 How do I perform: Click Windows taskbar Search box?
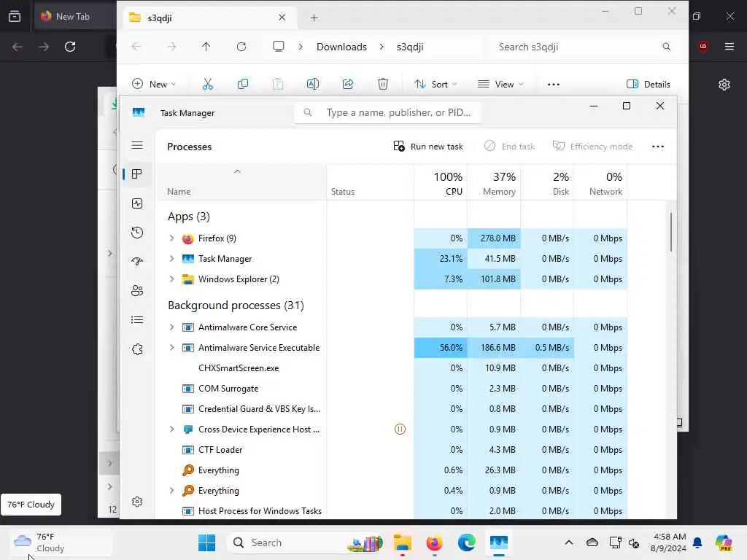click(306, 542)
